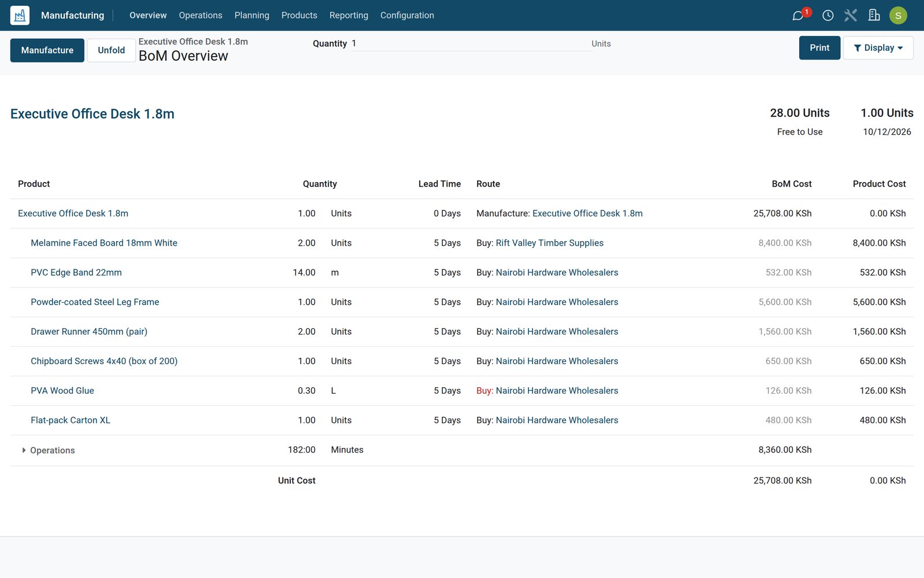Open Flat-pack Carton XL product link
Screen dimensions: 924x578
[x=70, y=420]
